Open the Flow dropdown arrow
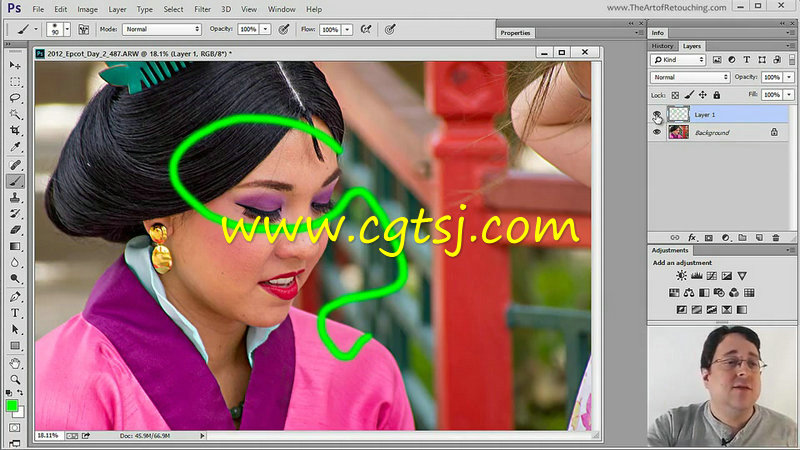The width and height of the screenshot is (800, 450). tap(347, 30)
